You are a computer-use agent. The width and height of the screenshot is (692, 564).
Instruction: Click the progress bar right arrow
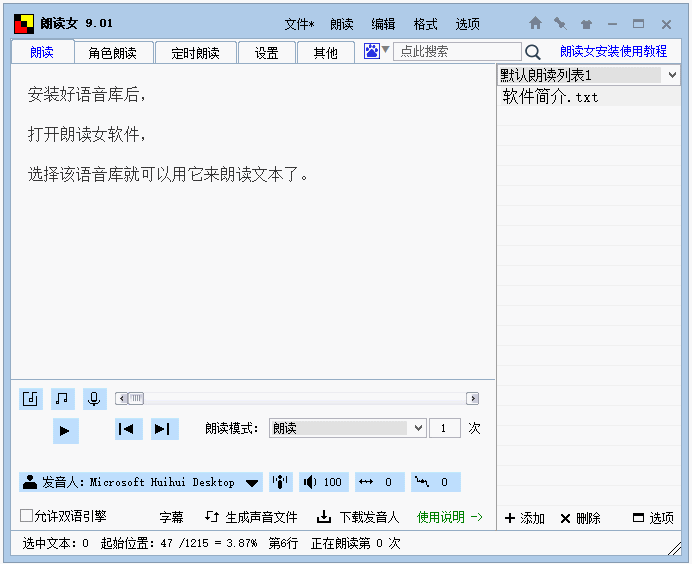point(473,399)
